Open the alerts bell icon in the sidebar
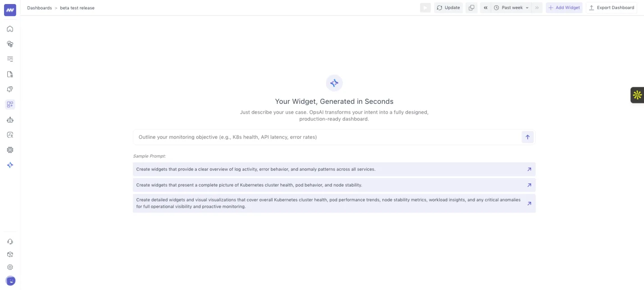The image size is (644, 290). (10, 89)
